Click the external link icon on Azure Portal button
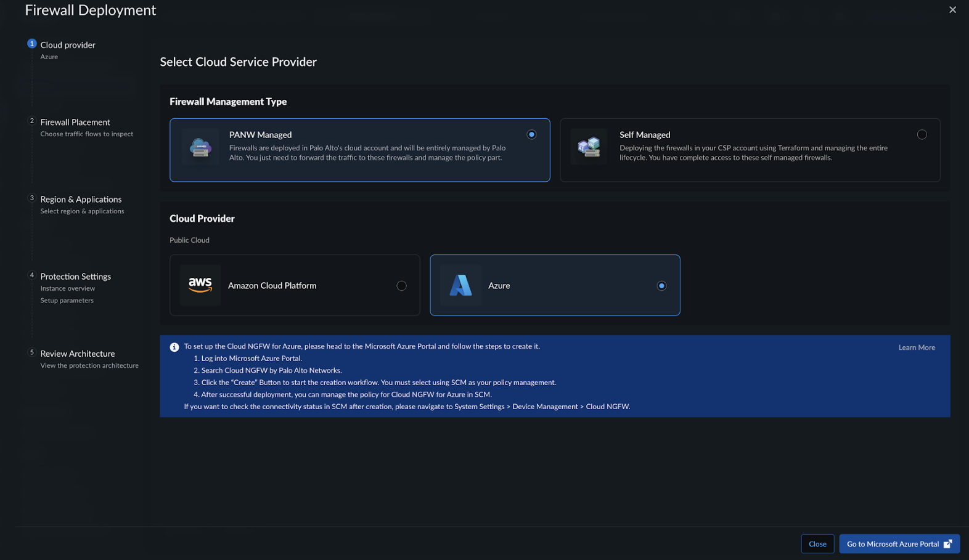This screenshot has width=969, height=560. pos(948,544)
